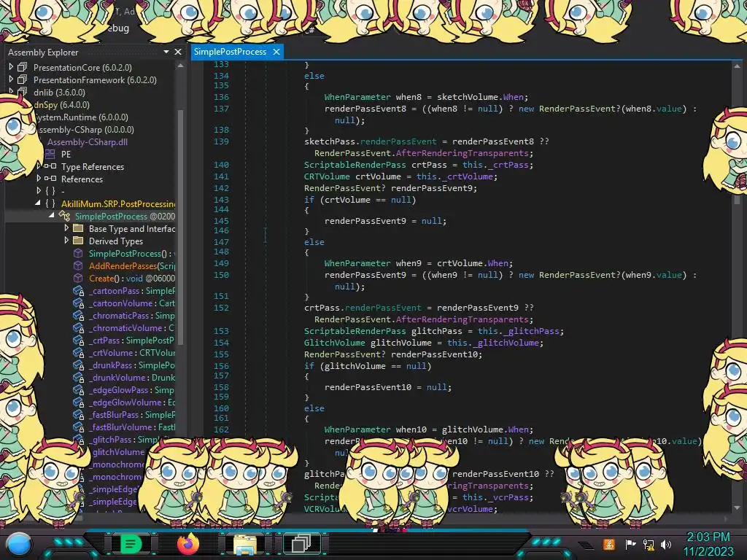The image size is (747, 560).
Task: Select the dnSpy (6.4.0.0) assembly
Action: 61,105
